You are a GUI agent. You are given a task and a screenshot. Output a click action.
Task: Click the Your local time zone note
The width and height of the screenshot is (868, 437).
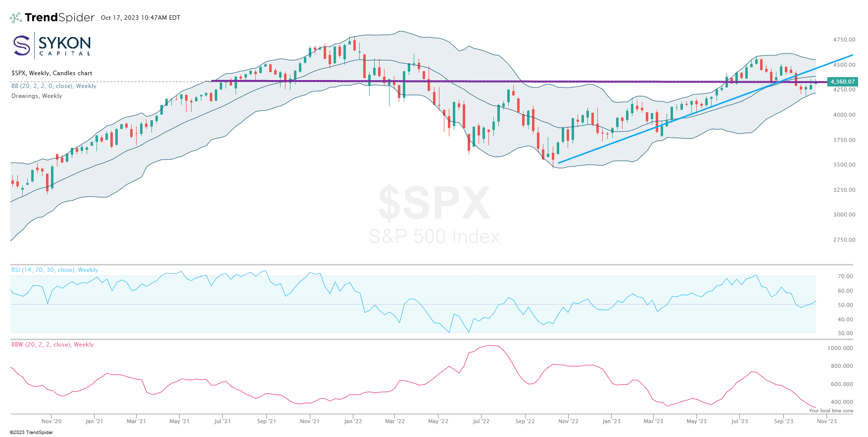pyautogui.click(x=831, y=411)
